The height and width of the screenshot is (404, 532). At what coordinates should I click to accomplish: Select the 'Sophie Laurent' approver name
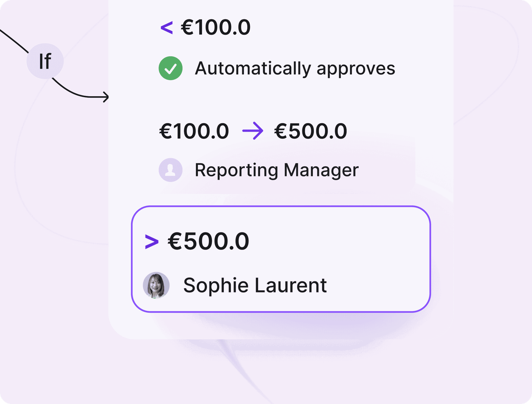click(255, 286)
